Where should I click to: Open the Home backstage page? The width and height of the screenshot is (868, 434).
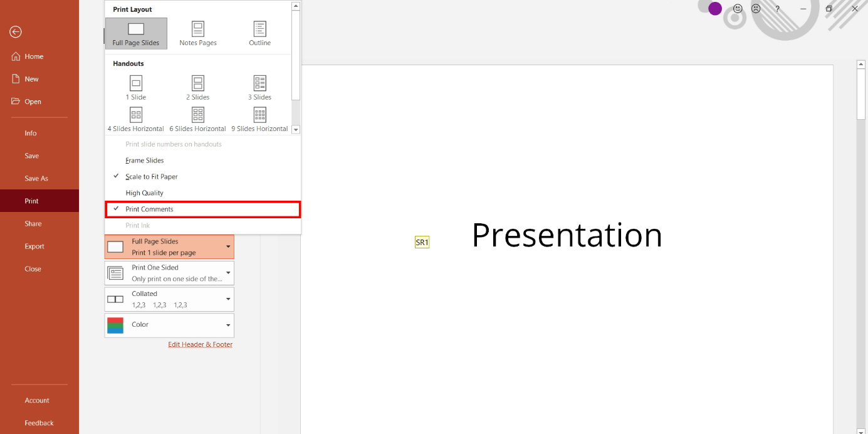pyautogui.click(x=39, y=56)
